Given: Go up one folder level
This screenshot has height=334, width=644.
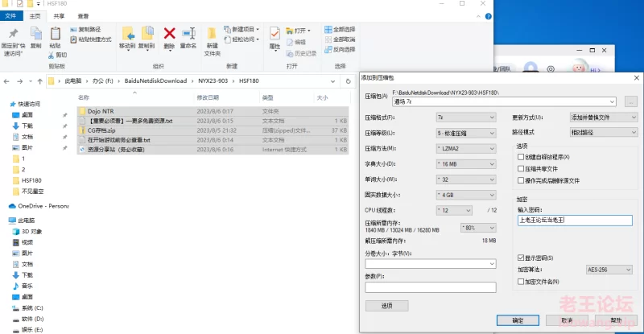Looking at the screenshot, I should tap(39, 81).
